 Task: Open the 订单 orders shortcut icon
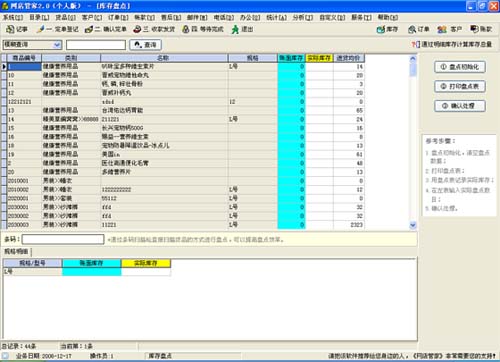click(419, 29)
